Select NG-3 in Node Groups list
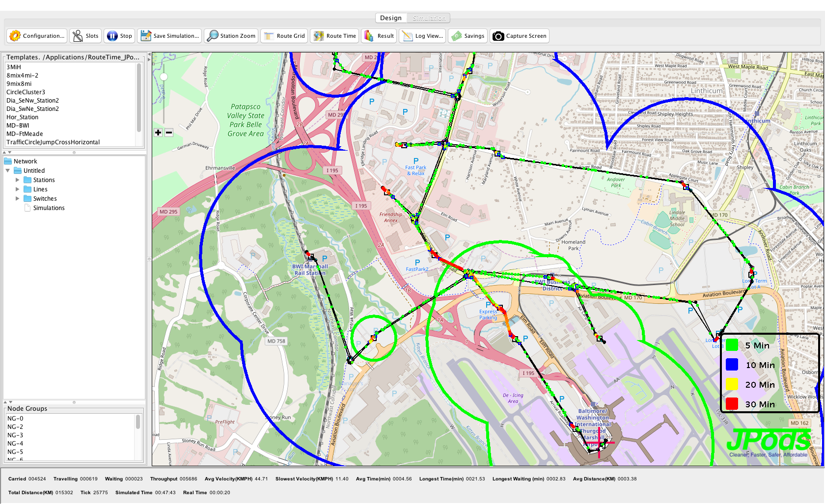This screenshot has height=504, width=825. coord(15,435)
